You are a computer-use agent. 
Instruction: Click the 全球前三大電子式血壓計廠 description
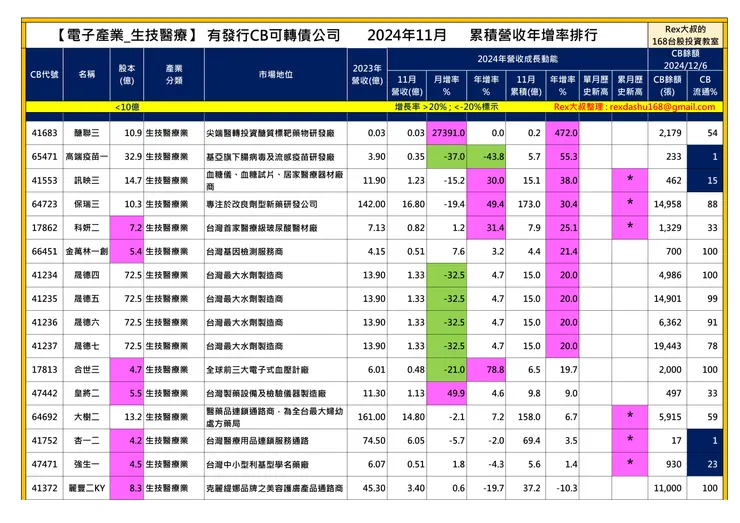coord(257,370)
